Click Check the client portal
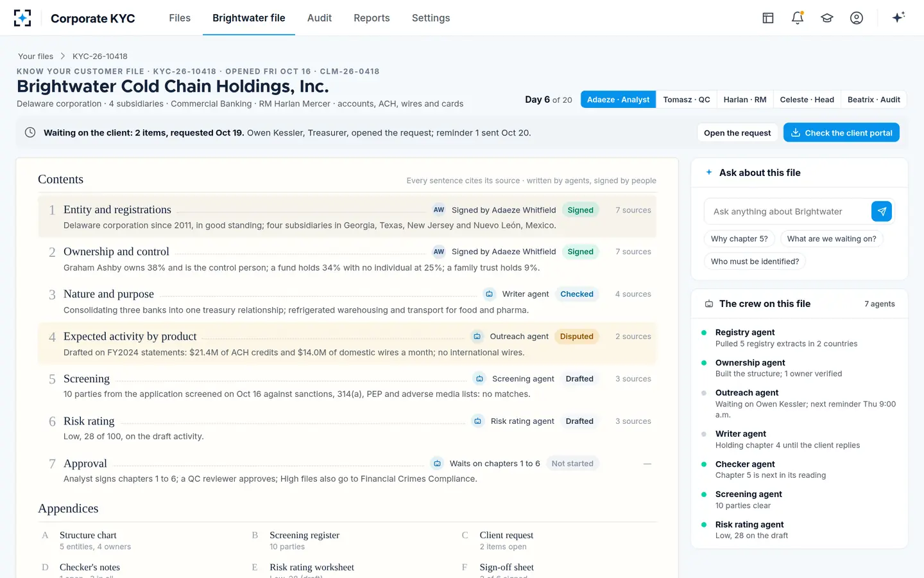This screenshot has width=924, height=578. point(841,133)
